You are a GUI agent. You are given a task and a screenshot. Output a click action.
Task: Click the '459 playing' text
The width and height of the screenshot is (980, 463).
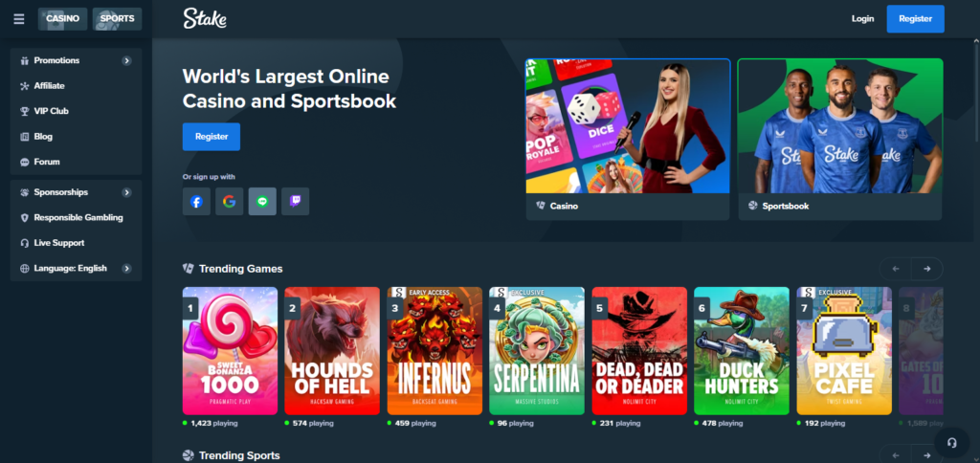tap(415, 423)
